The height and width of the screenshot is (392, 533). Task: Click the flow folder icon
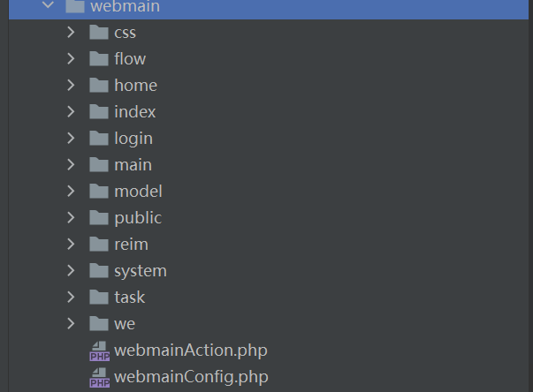[99, 59]
